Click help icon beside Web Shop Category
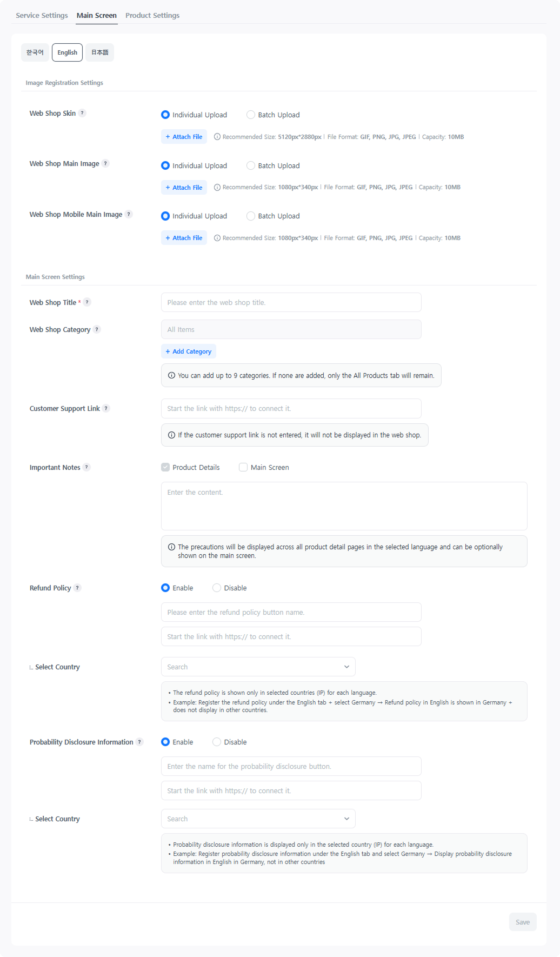The image size is (560, 957). point(97,329)
